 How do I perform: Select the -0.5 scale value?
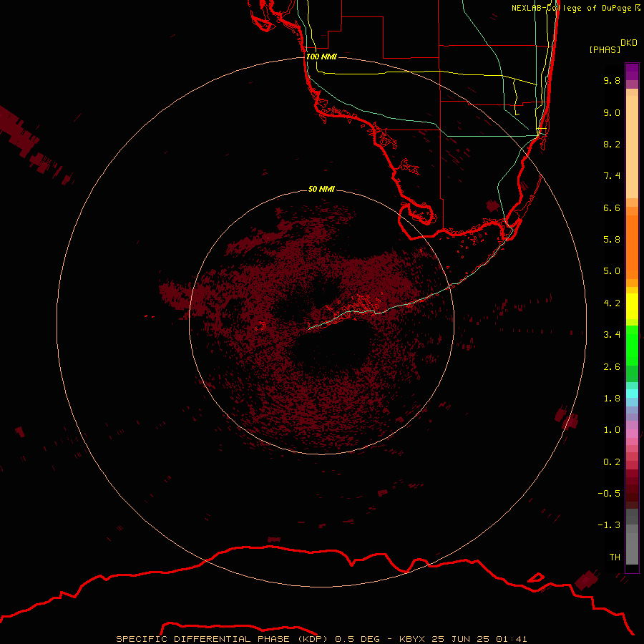609,494
